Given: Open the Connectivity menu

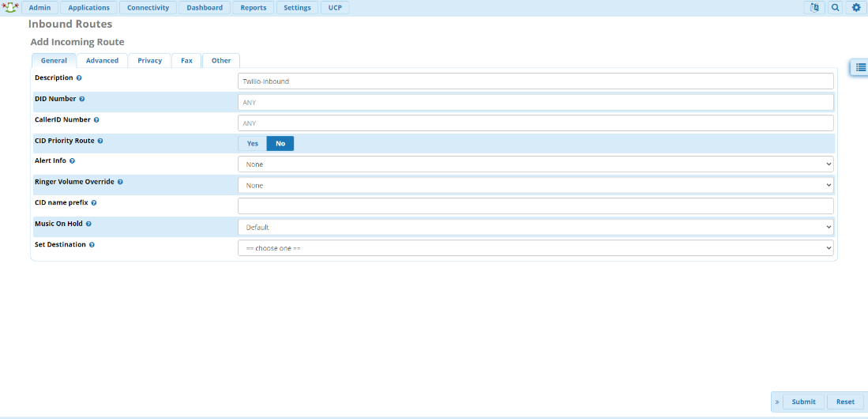Looking at the screenshot, I should (x=148, y=8).
